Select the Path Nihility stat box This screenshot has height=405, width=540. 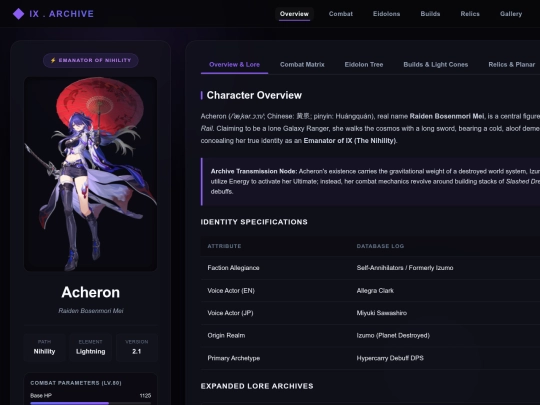point(44,347)
